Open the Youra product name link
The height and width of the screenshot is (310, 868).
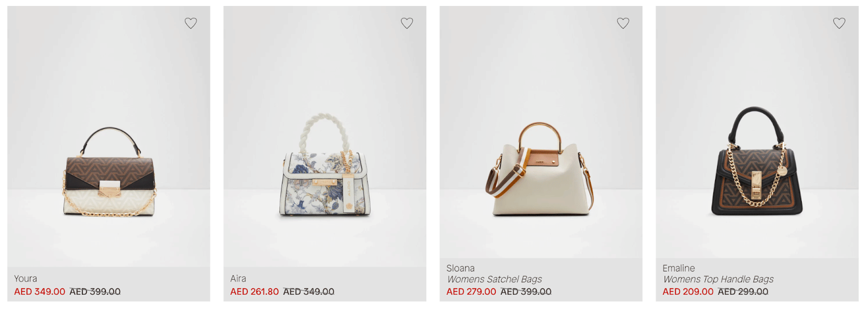tap(25, 279)
